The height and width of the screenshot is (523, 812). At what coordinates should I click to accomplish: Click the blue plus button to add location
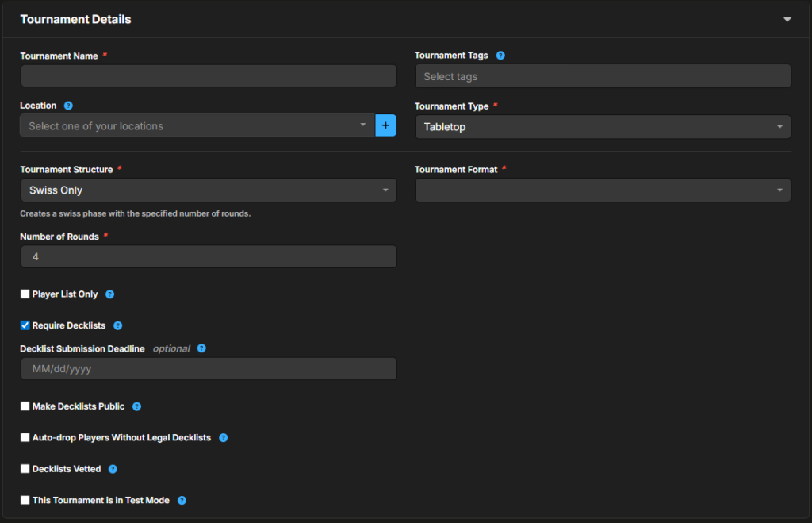[x=385, y=125]
